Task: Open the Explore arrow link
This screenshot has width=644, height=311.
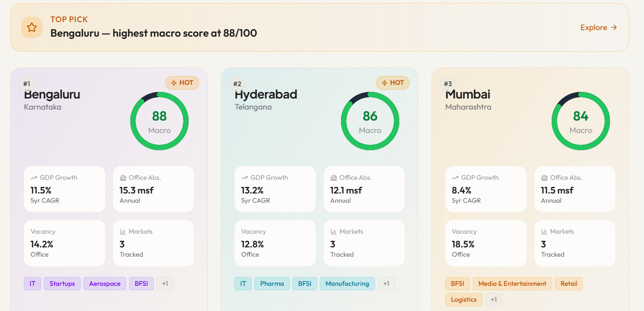Action: pos(599,27)
